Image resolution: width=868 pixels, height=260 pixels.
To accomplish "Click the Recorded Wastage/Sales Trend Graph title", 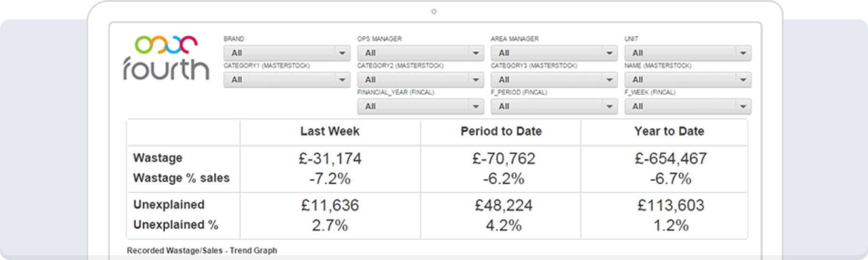I will tap(202, 250).
